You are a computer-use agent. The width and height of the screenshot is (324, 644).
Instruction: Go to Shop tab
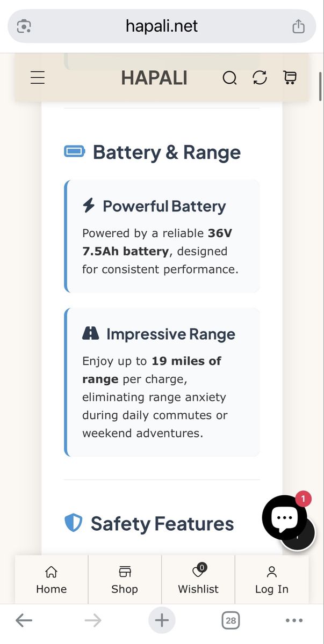[x=125, y=580]
